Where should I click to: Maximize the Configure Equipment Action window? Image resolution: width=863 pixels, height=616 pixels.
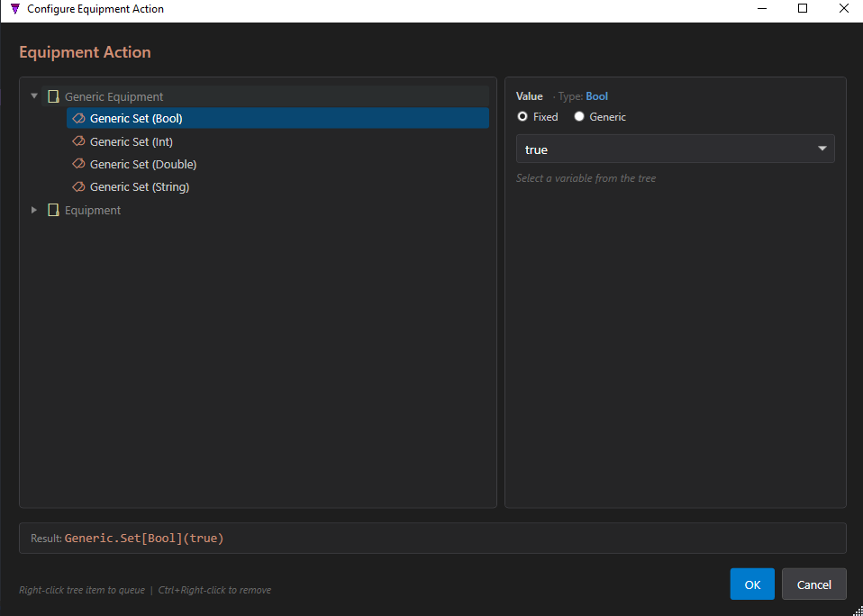[803, 8]
